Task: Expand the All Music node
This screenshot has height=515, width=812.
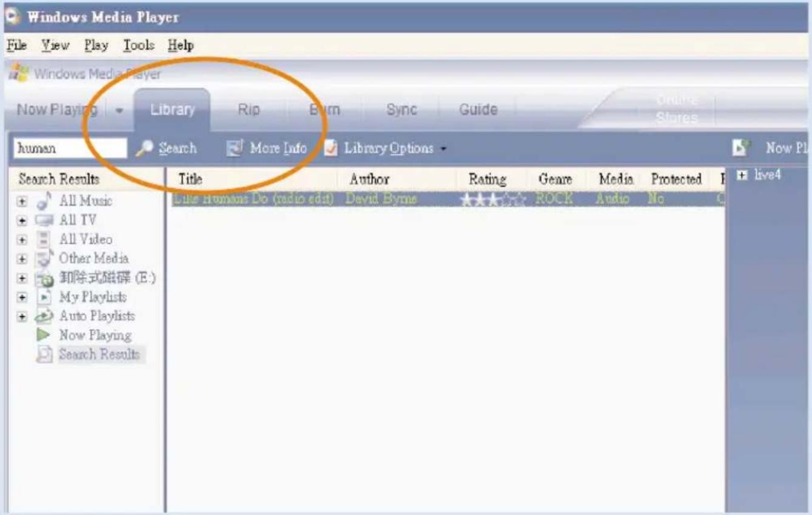Action: (x=22, y=202)
